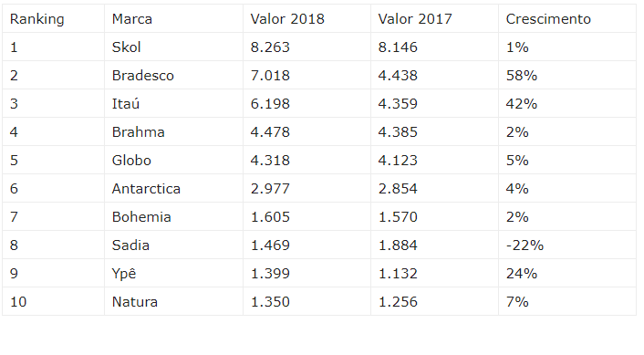
Task: Select the Crescimento column header
Action: pyautogui.click(x=567, y=19)
